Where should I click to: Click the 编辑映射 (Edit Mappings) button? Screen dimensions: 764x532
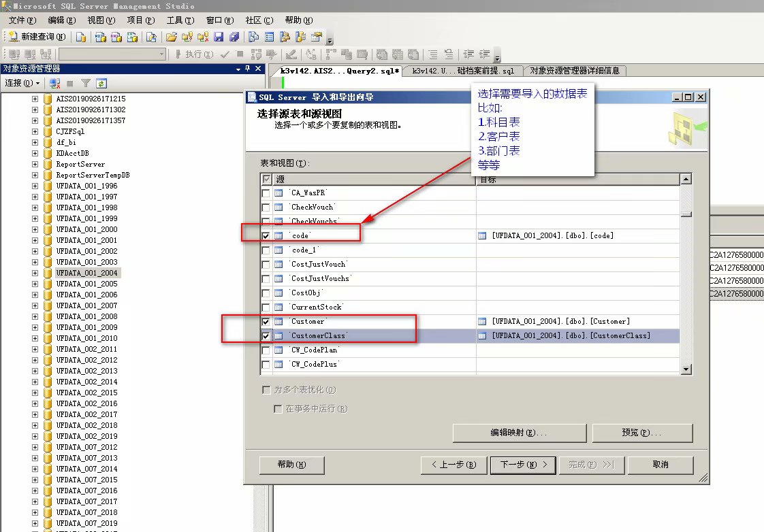coord(519,433)
